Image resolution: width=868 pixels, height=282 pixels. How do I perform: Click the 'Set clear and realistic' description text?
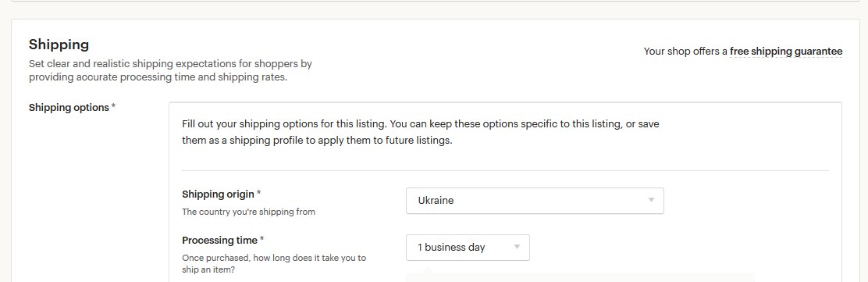[170, 70]
